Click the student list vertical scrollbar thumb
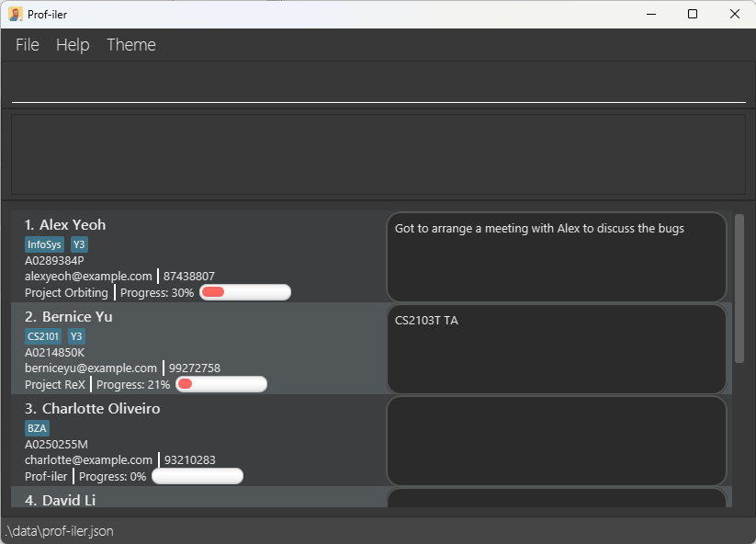The image size is (756, 544). [739, 289]
